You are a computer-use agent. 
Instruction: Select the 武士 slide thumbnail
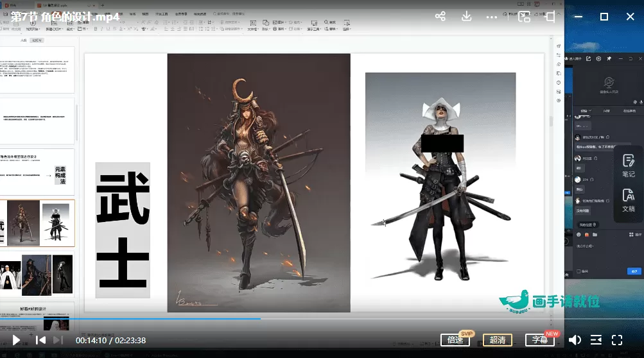click(x=39, y=223)
